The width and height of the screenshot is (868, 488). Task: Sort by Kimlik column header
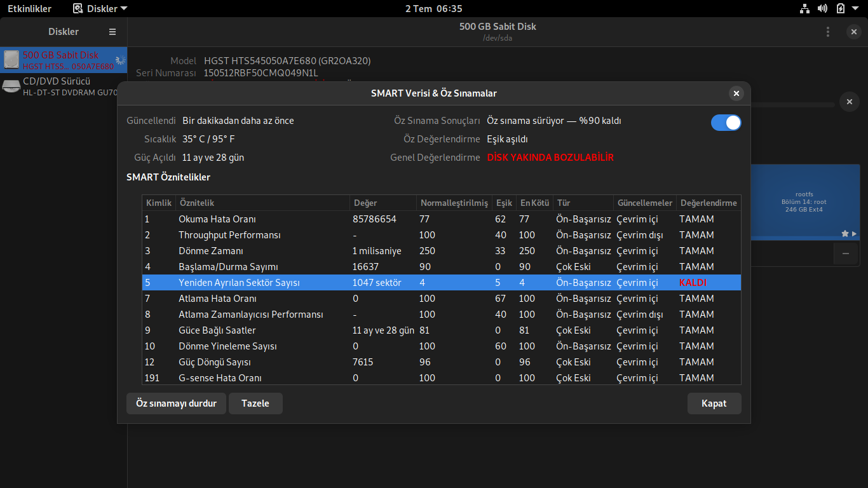click(159, 203)
